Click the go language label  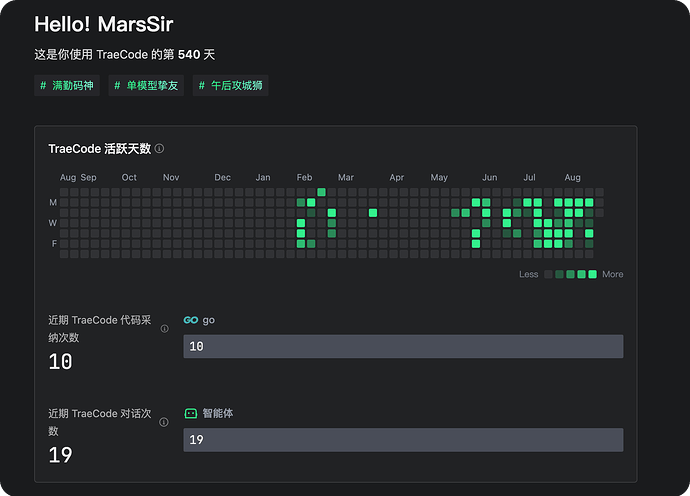(209, 320)
